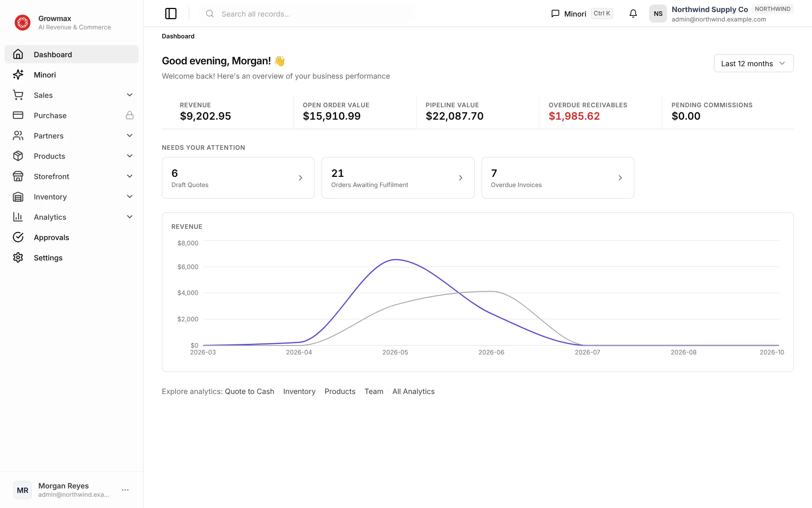The image size is (812, 508).
Task: Expand the Products menu chevron
Action: coord(130,156)
